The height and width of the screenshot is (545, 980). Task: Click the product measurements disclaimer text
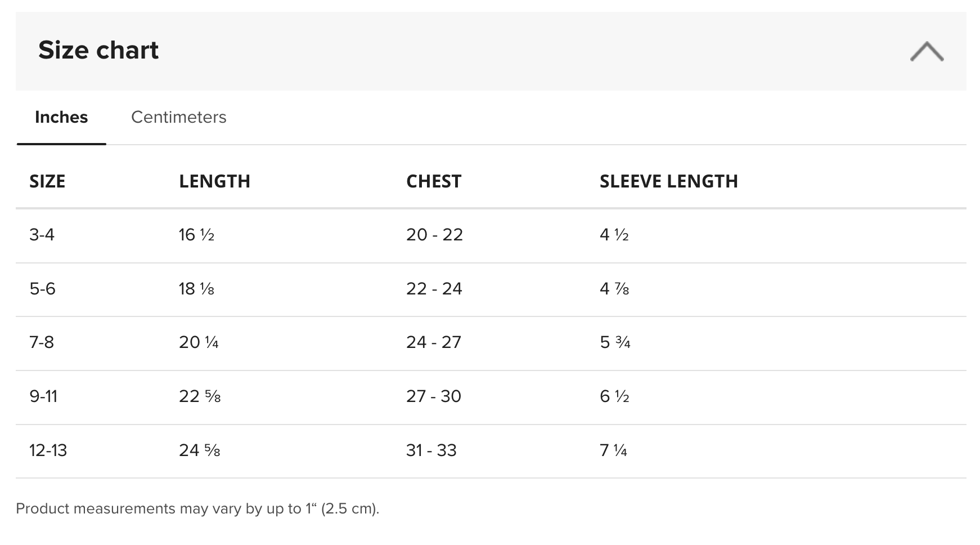pyautogui.click(x=197, y=508)
